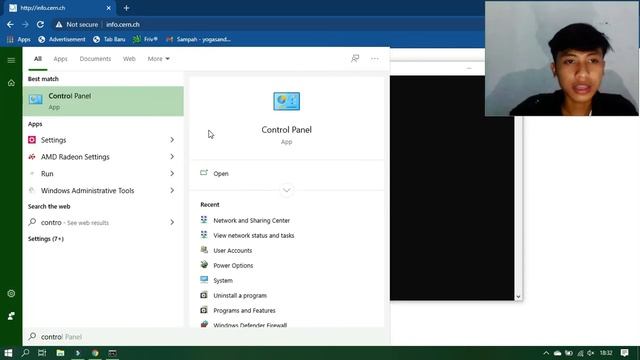Expand more actions chevron under Open
The height and width of the screenshot is (360, 640).
click(x=287, y=190)
